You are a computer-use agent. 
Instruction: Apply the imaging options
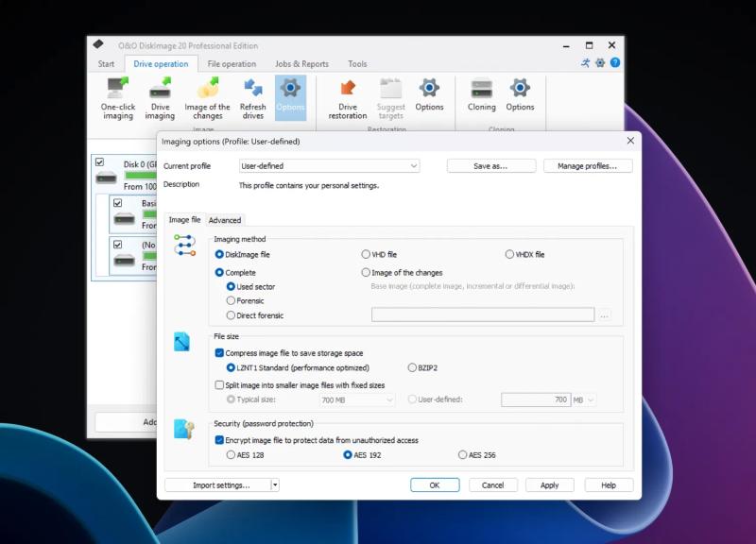[549, 484]
